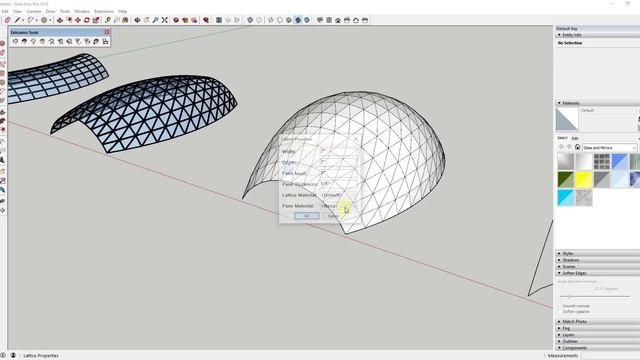This screenshot has height=360, width=640.
Task: Open the Help menu
Action: tap(122, 11)
